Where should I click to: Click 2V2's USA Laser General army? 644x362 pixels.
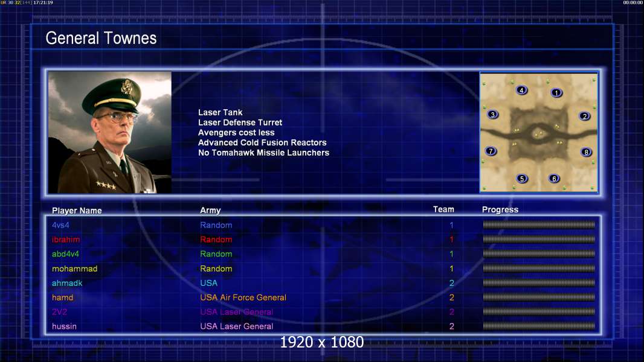pos(237,312)
